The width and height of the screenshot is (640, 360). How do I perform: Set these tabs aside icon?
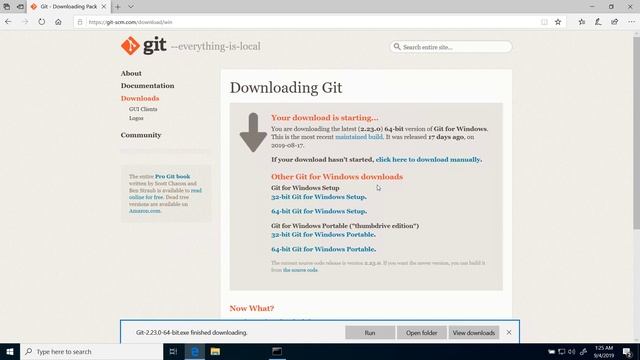pos(20,7)
